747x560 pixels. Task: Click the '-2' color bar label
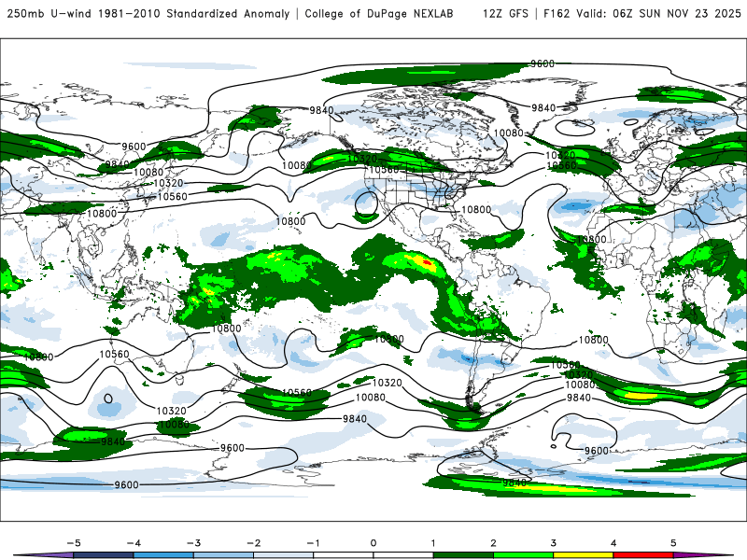coord(253,543)
